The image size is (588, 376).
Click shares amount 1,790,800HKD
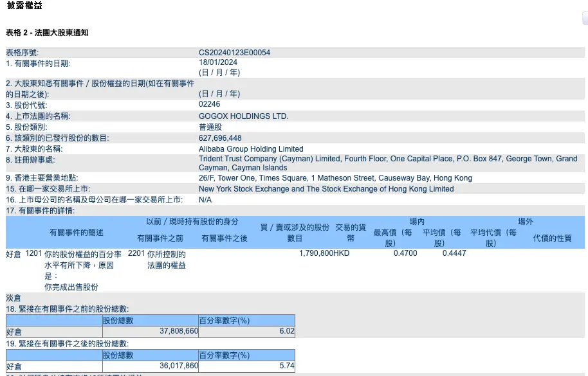pos(324,253)
